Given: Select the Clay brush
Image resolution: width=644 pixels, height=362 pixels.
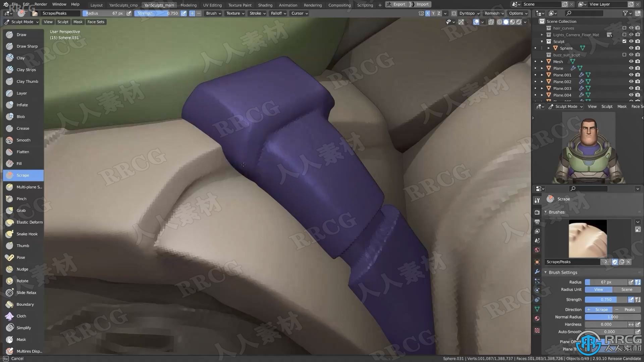Looking at the screenshot, I should click(23, 58).
